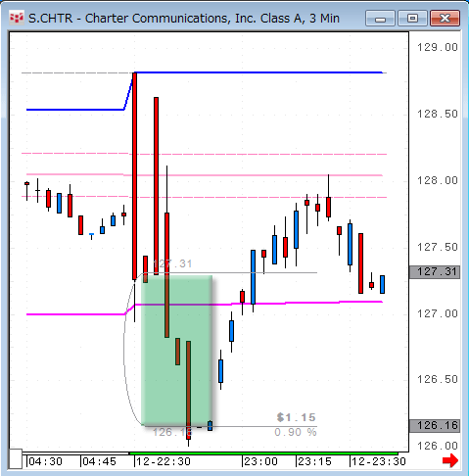Click the 127.31 label above green box
469x476 pixels.
[x=172, y=263]
